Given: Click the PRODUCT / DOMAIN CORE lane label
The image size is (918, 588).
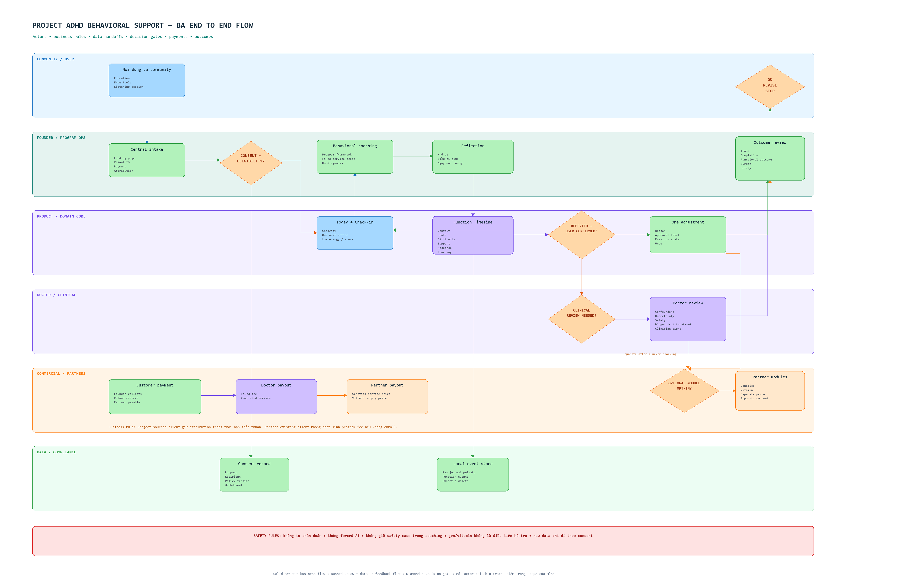Looking at the screenshot, I should coord(61,217).
